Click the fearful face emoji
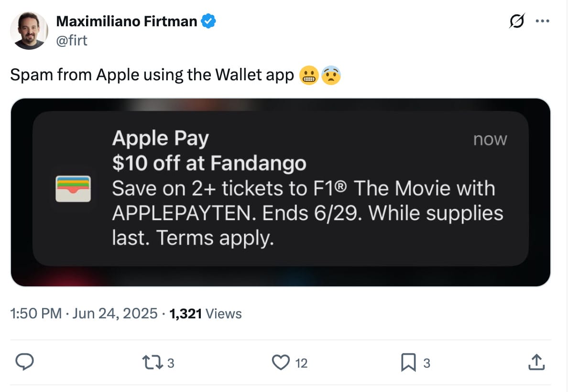Screen dimensions: 568x392 tap(331, 76)
